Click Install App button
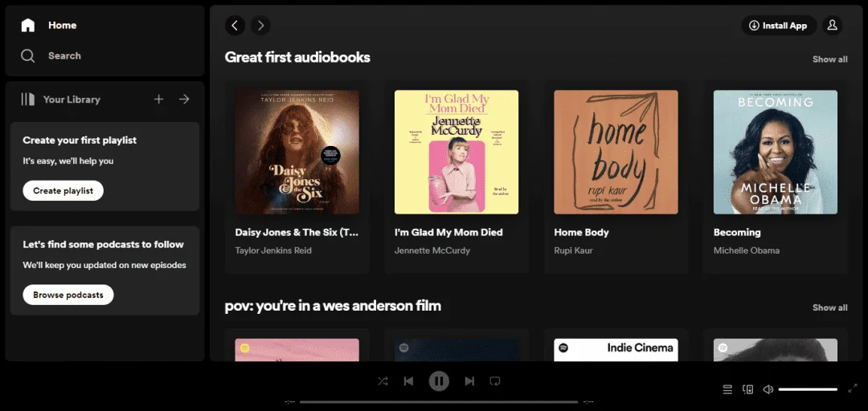 pyautogui.click(x=779, y=26)
